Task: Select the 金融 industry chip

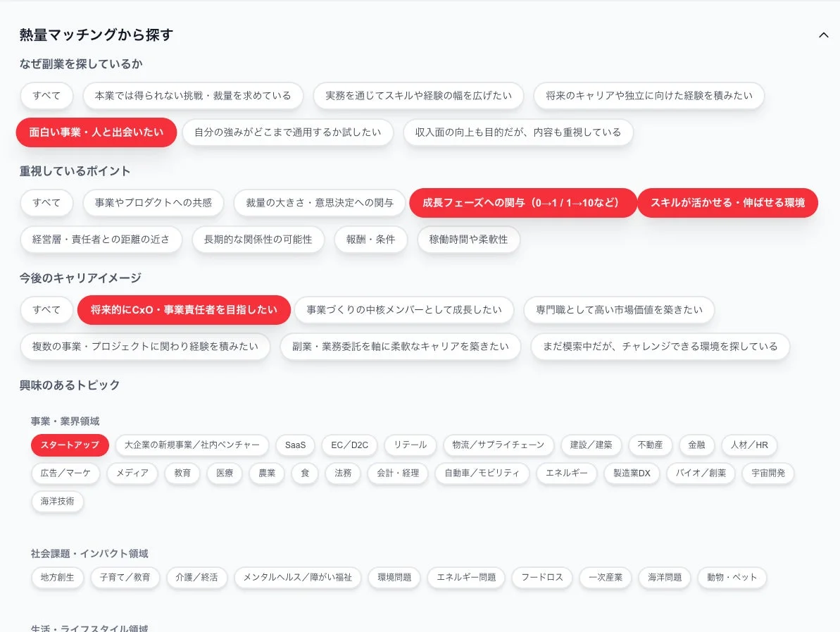Action: (696, 445)
